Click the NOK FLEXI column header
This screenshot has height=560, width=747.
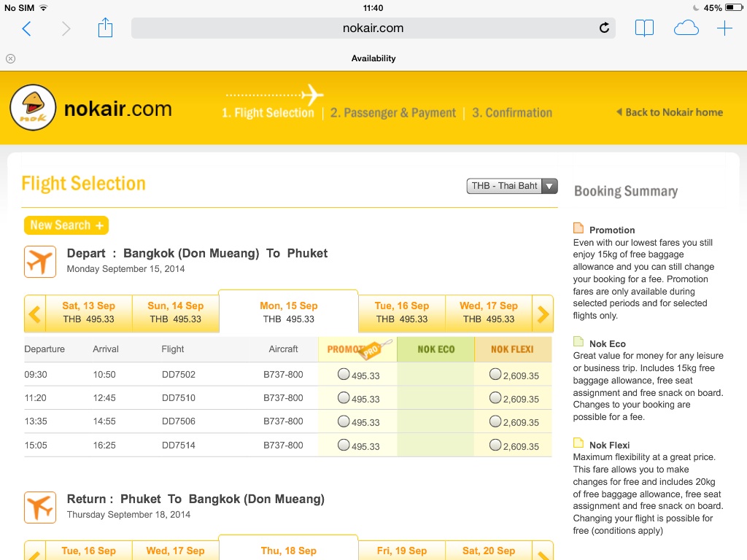(x=513, y=349)
